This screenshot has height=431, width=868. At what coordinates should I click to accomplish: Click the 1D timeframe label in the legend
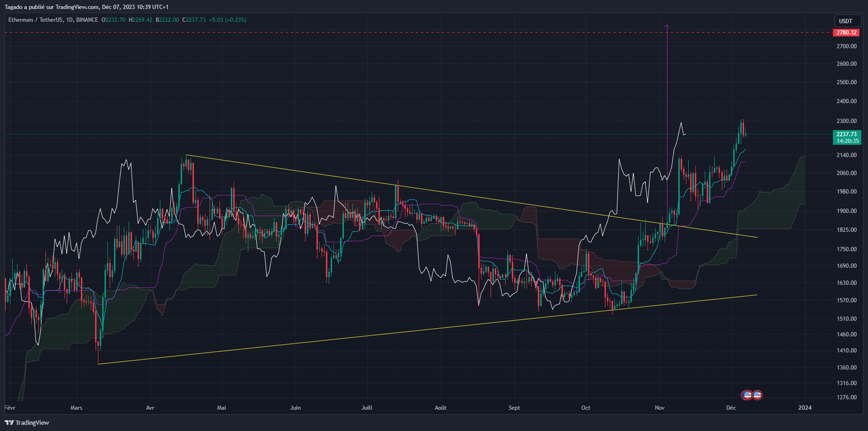(69, 20)
